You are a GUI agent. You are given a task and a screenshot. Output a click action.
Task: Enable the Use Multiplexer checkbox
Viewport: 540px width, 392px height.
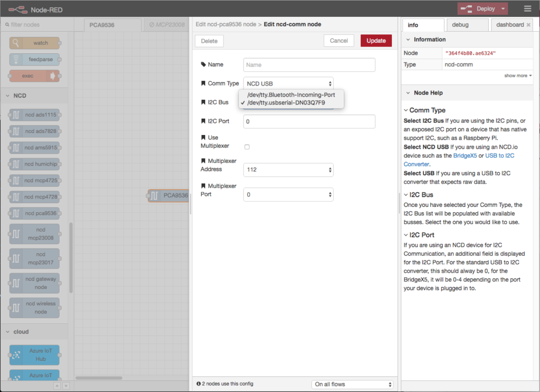pyautogui.click(x=247, y=147)
